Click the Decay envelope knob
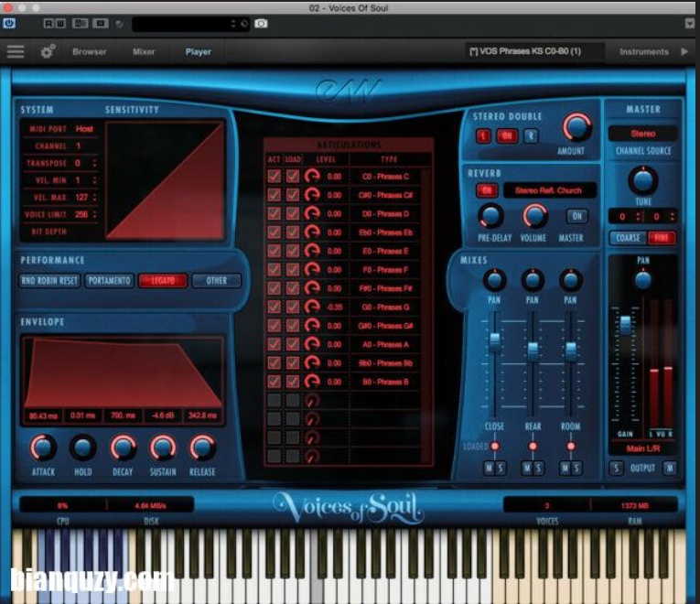700x604 pixels. click(123, 448)
